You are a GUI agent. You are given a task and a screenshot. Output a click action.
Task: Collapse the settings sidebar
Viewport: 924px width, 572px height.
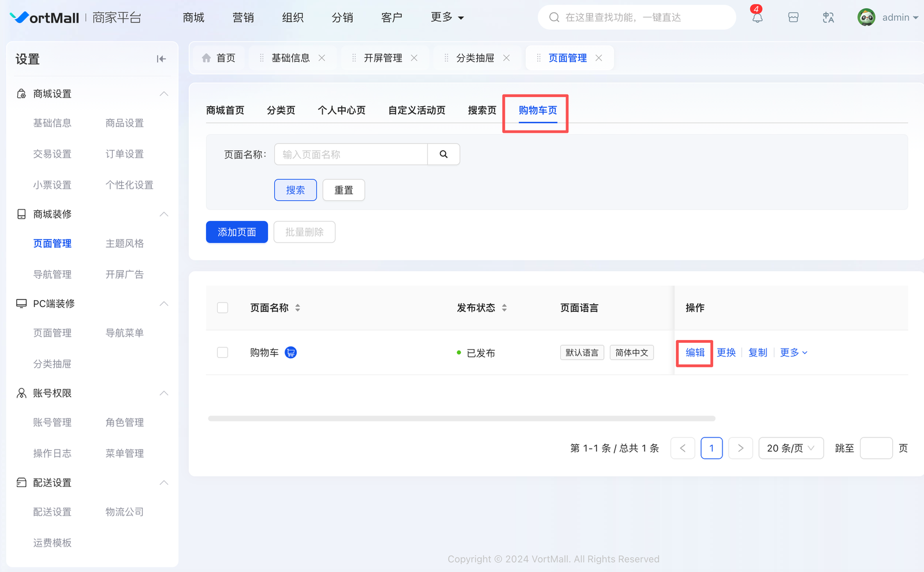point(161,59)
